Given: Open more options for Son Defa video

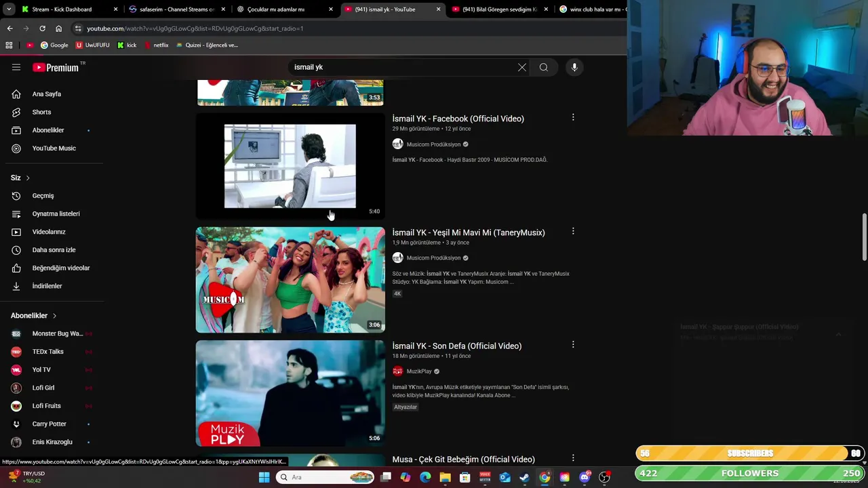Looking at the screenshot, I should click(573, 344).
